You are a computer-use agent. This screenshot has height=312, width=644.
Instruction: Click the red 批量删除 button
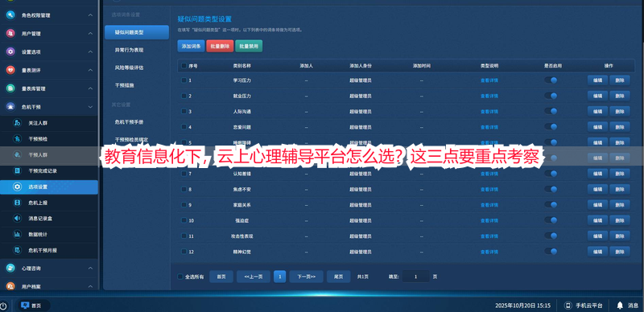click(220, 46)
